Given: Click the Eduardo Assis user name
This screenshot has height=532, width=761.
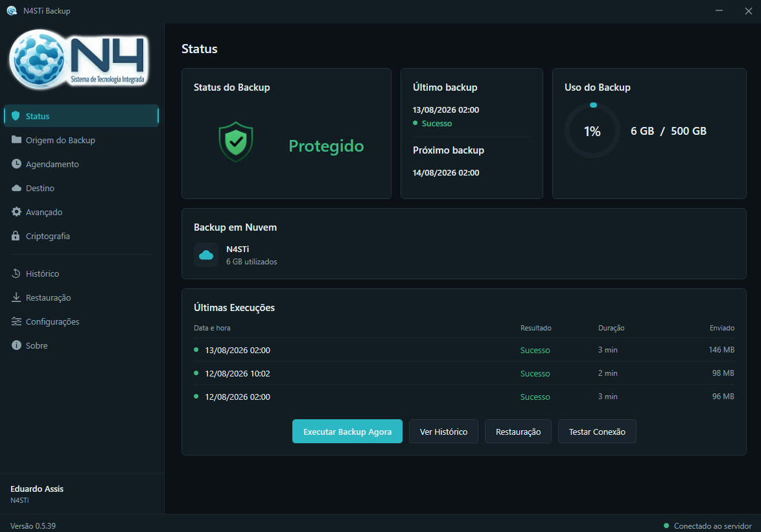Looking at the screenshot, I should click(x=37, y=489).
